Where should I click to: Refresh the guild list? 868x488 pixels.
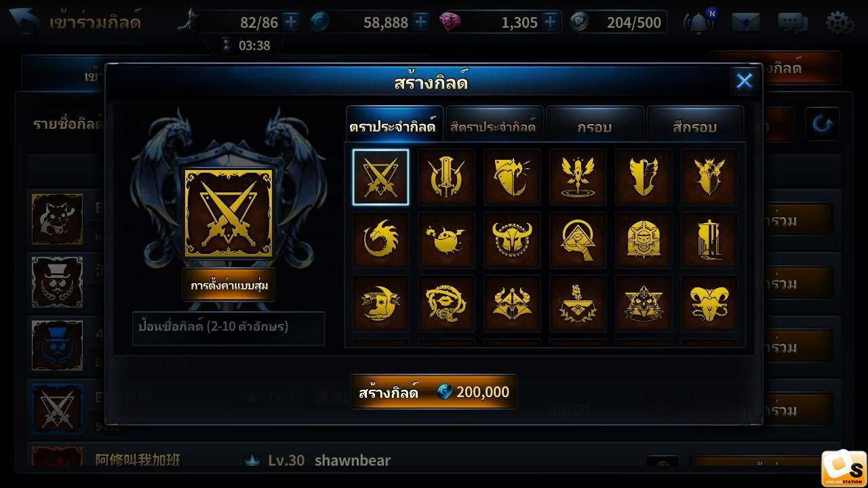[x=822, y=124]
